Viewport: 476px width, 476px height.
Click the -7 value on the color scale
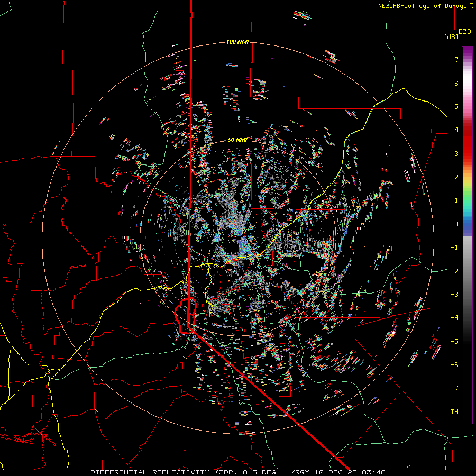(454, 388)
